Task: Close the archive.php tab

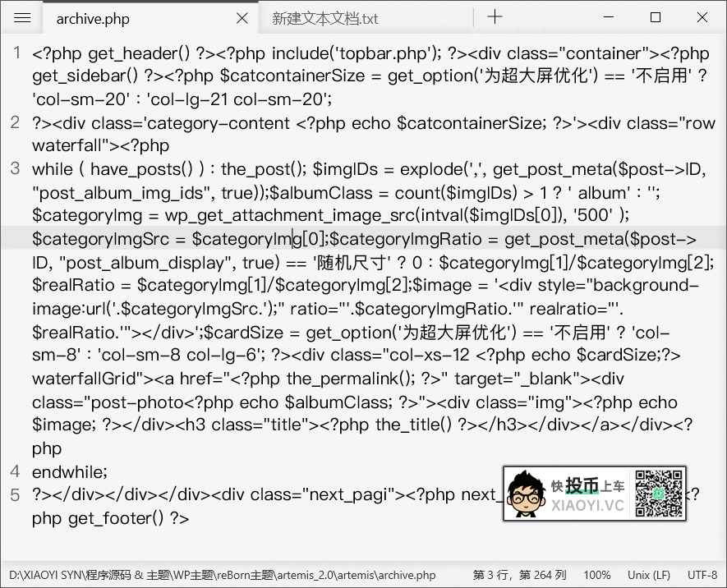Action: 242,17
